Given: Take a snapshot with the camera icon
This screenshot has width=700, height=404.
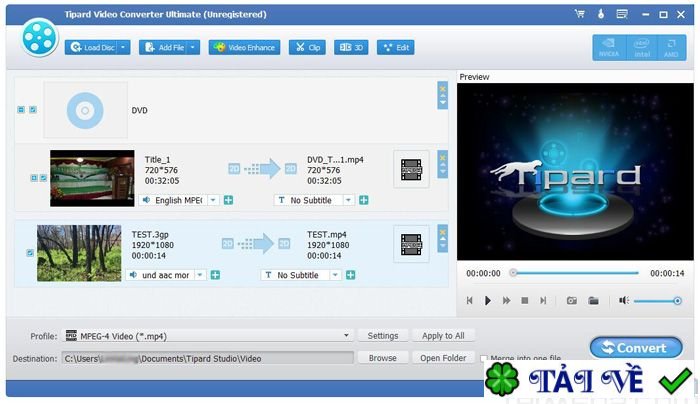Looking at the screenshot, I should click(571, 300).
